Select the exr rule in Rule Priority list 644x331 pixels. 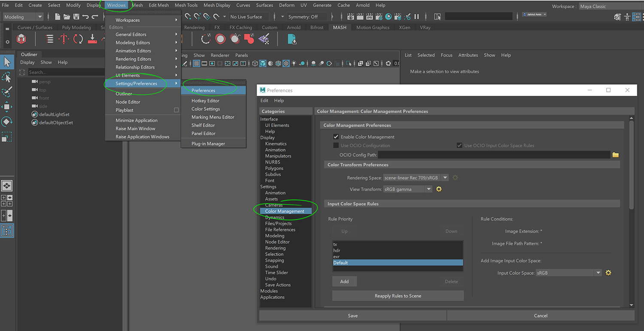pos(398,257)
